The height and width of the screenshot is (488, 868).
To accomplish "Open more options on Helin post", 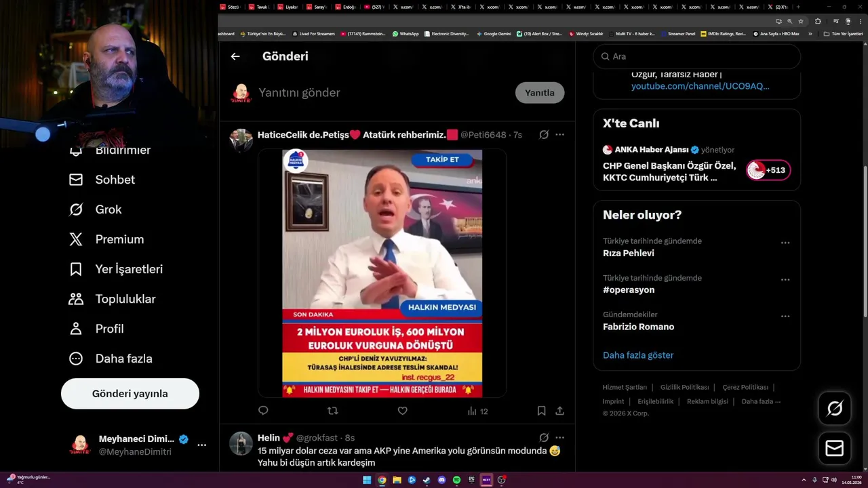I will coord(559,438).
